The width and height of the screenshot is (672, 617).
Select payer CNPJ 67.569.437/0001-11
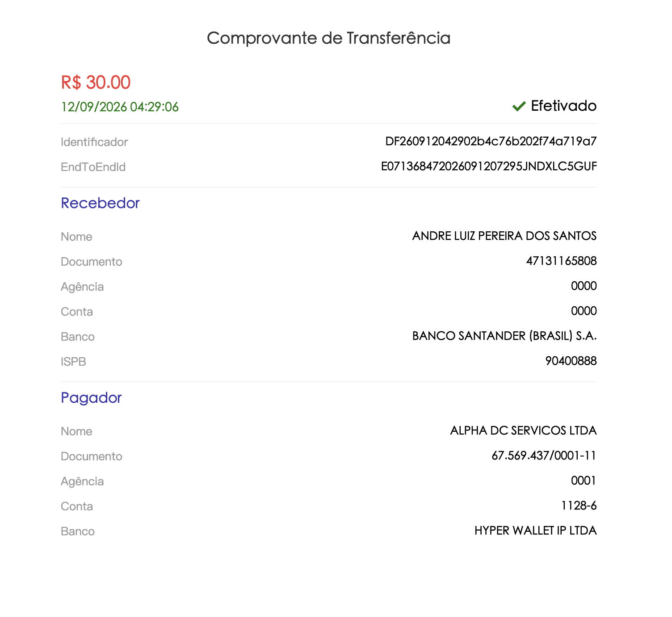[x=544, y=455]
